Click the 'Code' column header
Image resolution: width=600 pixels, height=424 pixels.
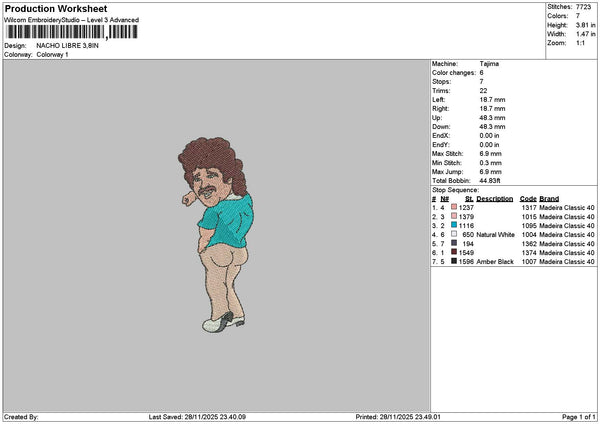[x=528, y=199]
